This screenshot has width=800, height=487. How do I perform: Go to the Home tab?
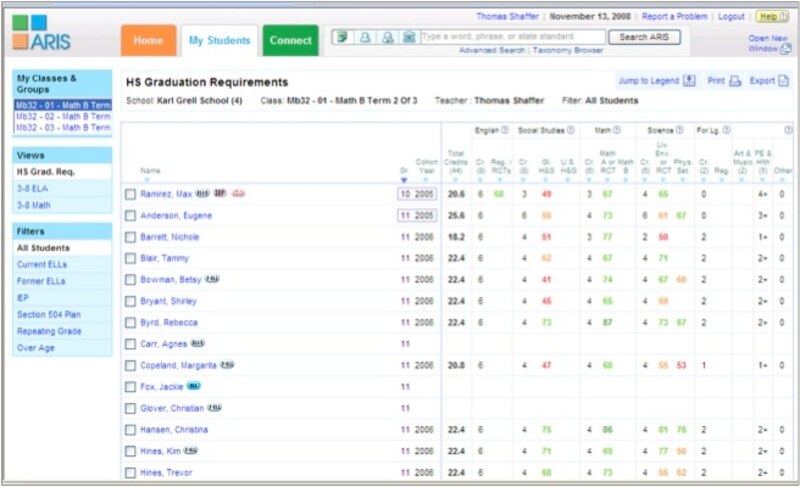pos(148,41)
